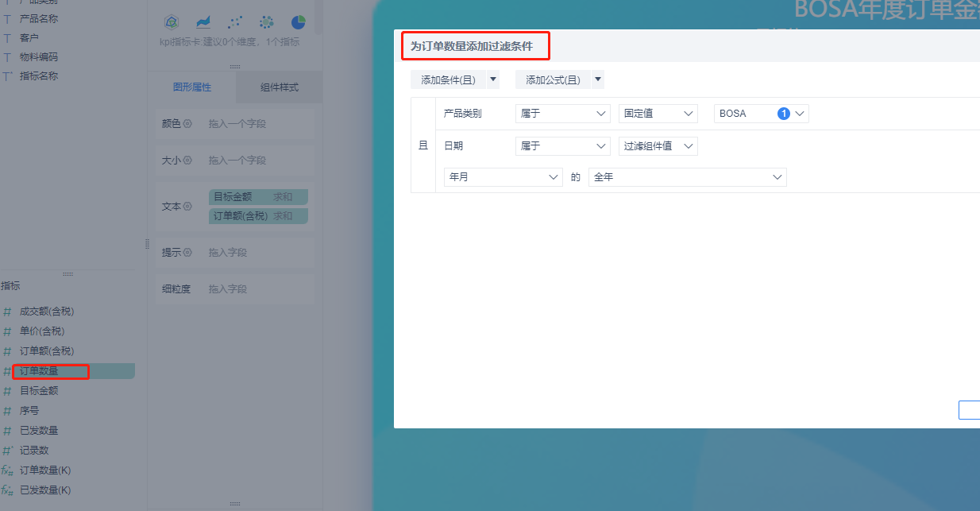Image resolution: width=980 pixels, height=511 pixels.
Task: Click the # icon beside 记录数
Action: (x=7, y=451)
